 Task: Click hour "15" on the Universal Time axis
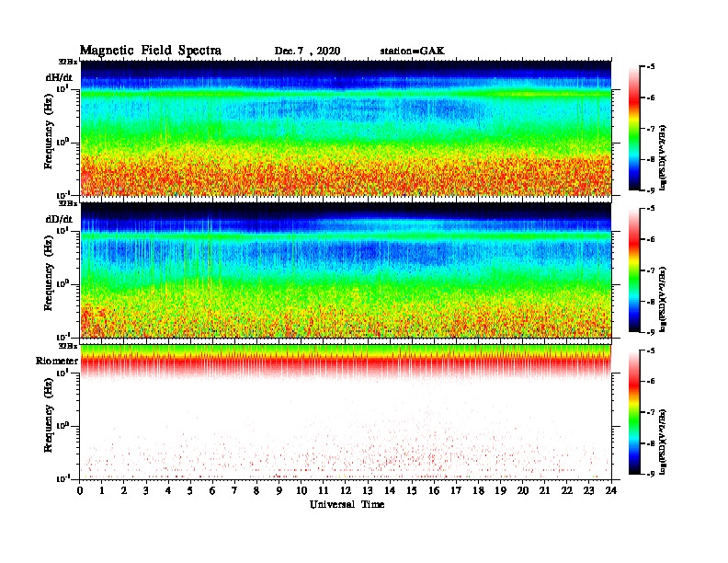[x=412, y=490]
